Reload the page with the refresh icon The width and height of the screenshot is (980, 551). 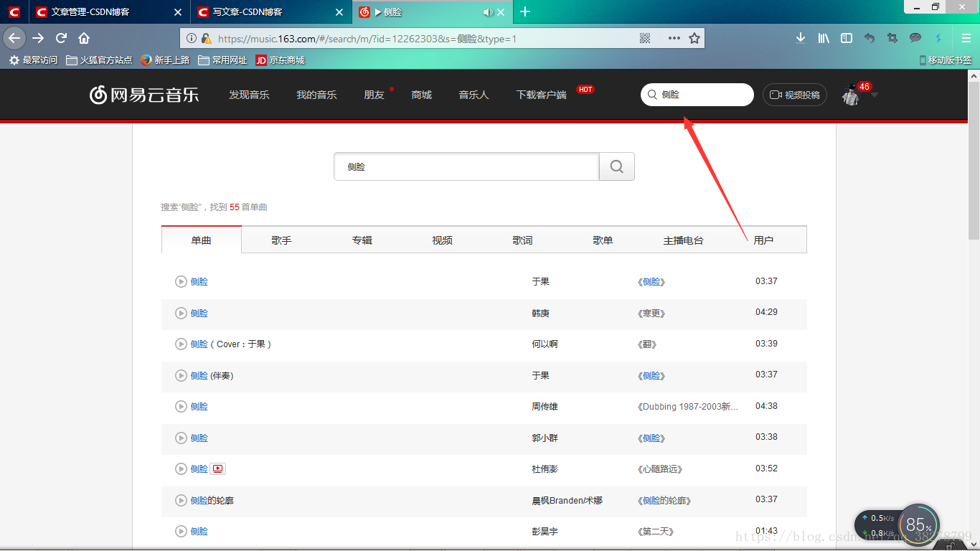(x=62, y=38)
